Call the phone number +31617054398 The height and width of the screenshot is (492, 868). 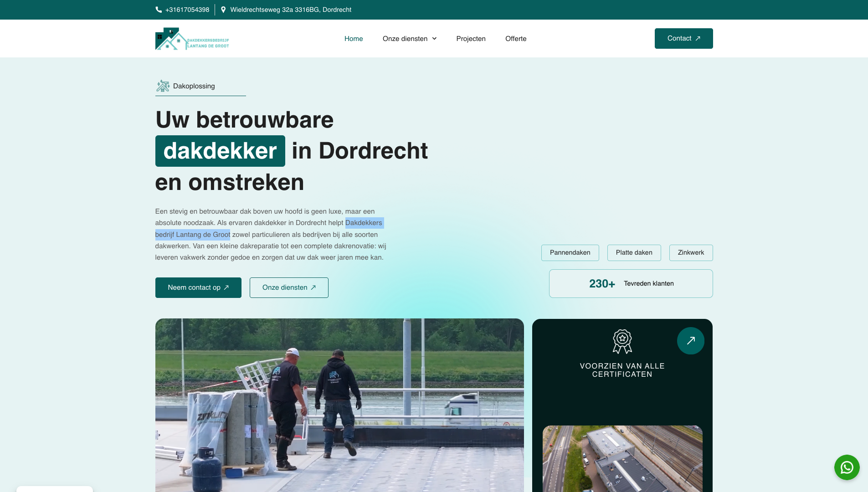[x=187, y=10]
